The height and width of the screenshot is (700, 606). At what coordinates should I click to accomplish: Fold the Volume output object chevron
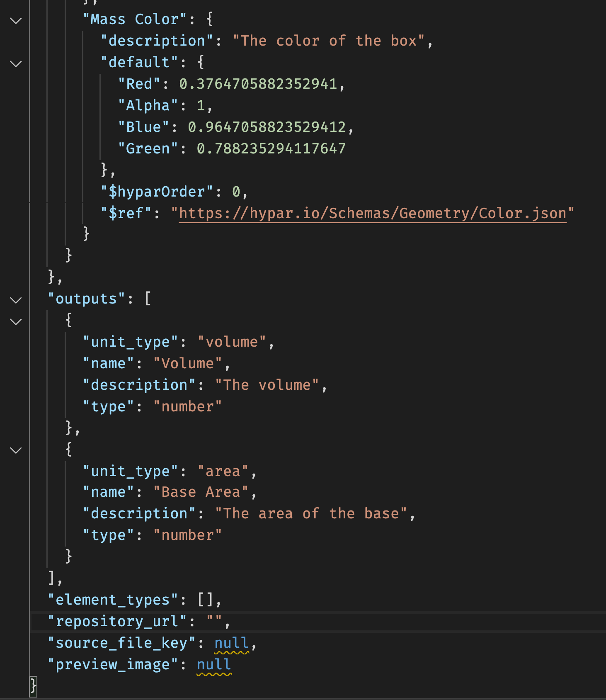[16, 321]
